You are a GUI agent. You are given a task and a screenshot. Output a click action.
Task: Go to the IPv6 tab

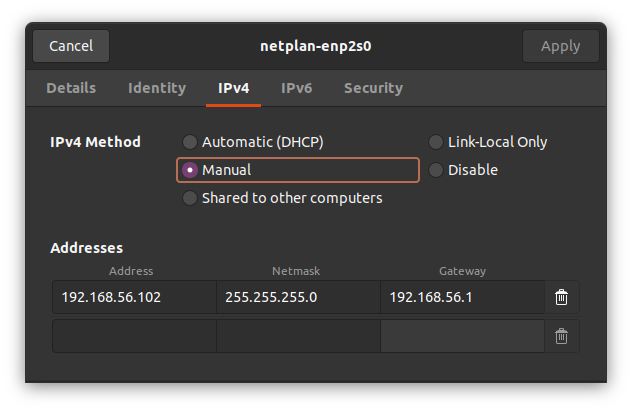[297, 88]
